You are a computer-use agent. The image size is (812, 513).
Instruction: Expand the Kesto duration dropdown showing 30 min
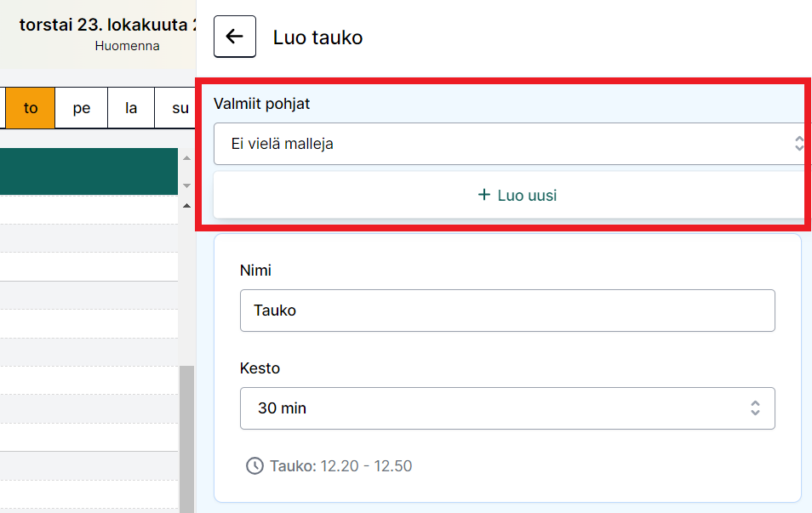(506, 408)
